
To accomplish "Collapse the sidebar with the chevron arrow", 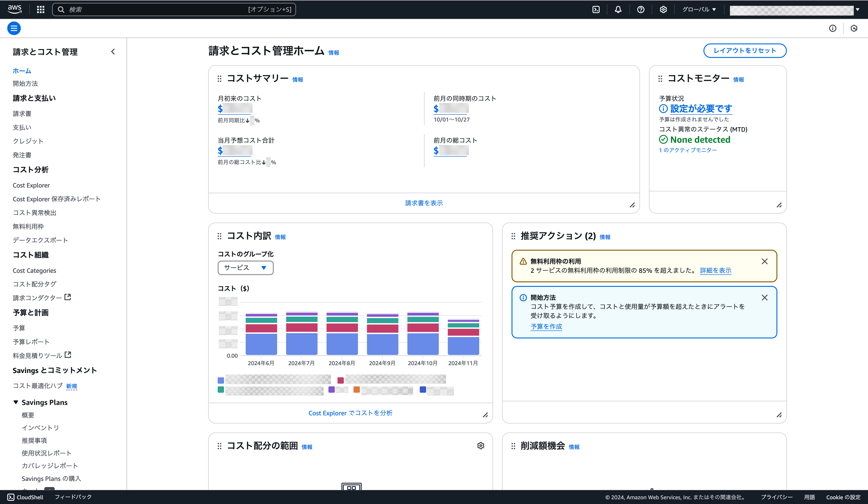I will coord(113,52).
